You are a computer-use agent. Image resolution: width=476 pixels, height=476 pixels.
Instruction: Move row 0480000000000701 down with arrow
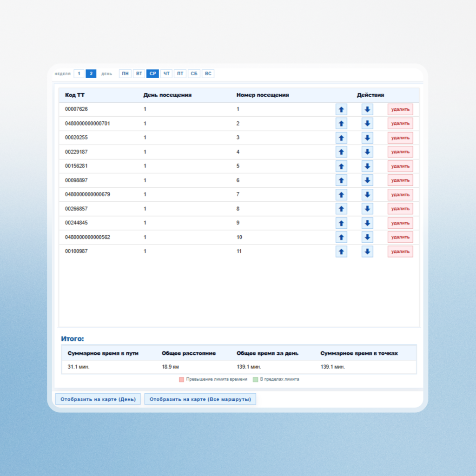tap(367, 124)
